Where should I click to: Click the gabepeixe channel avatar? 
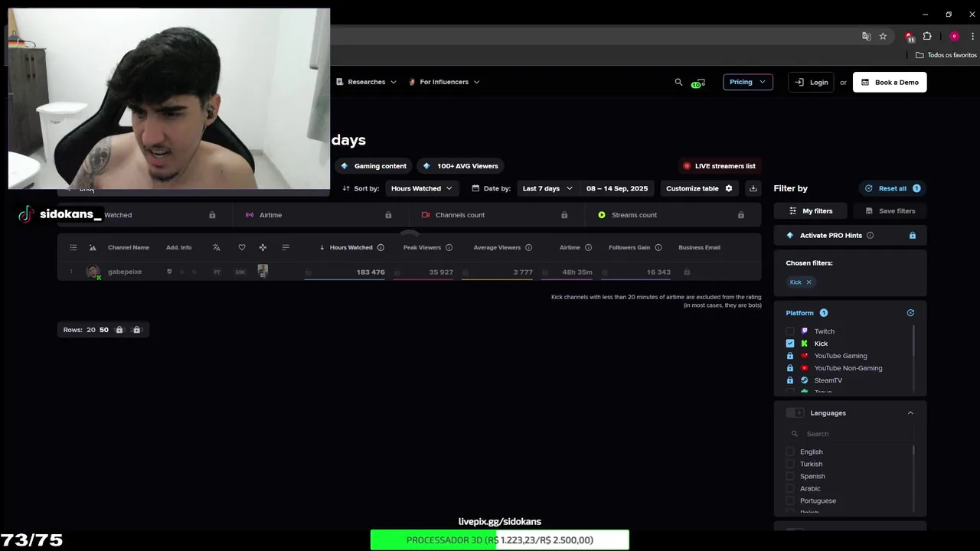(93, 272)
